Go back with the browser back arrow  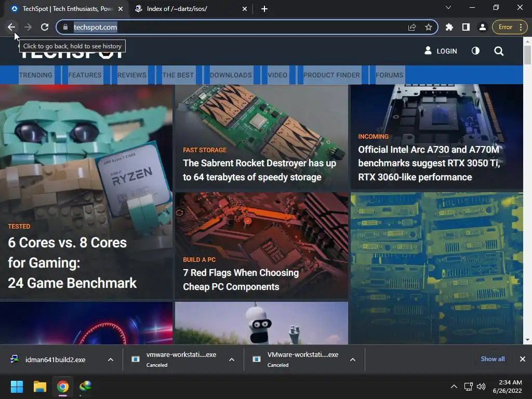[x=11, y=27]
